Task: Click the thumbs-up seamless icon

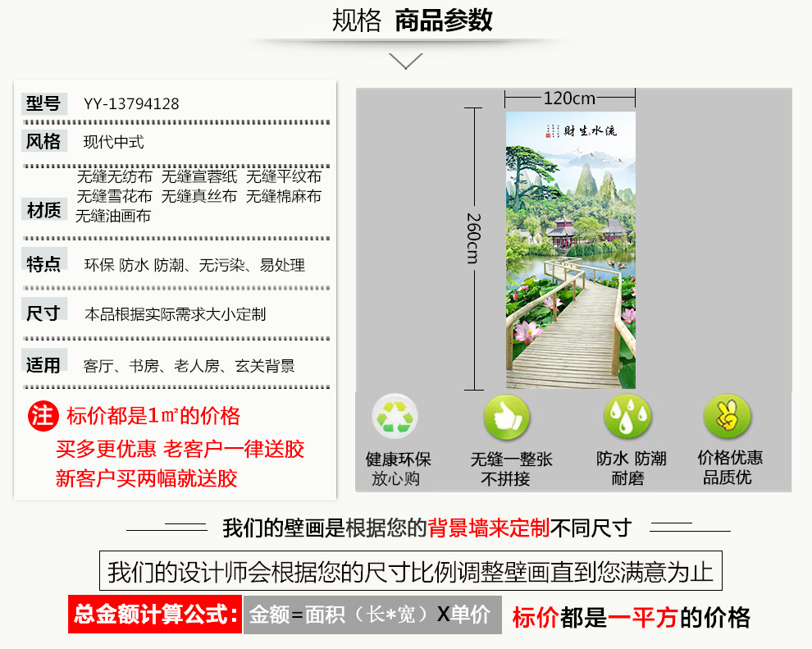Action: (506, 418)
